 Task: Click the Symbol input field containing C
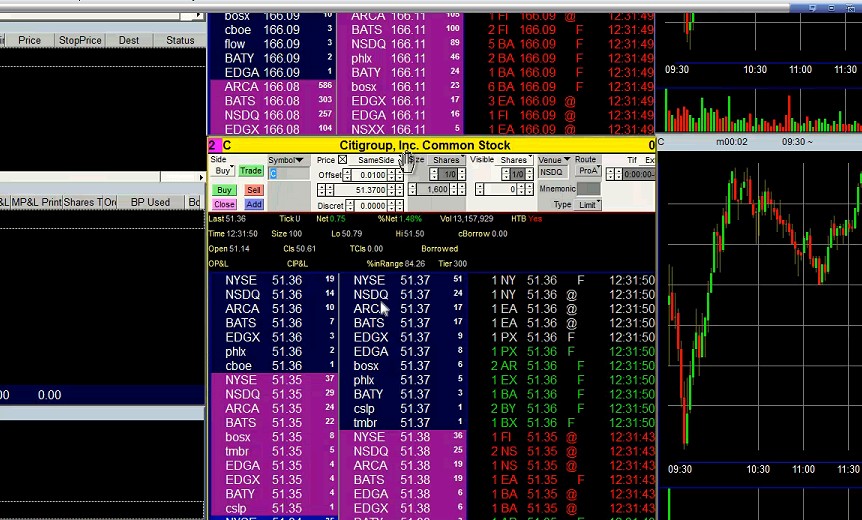[289, 174]
